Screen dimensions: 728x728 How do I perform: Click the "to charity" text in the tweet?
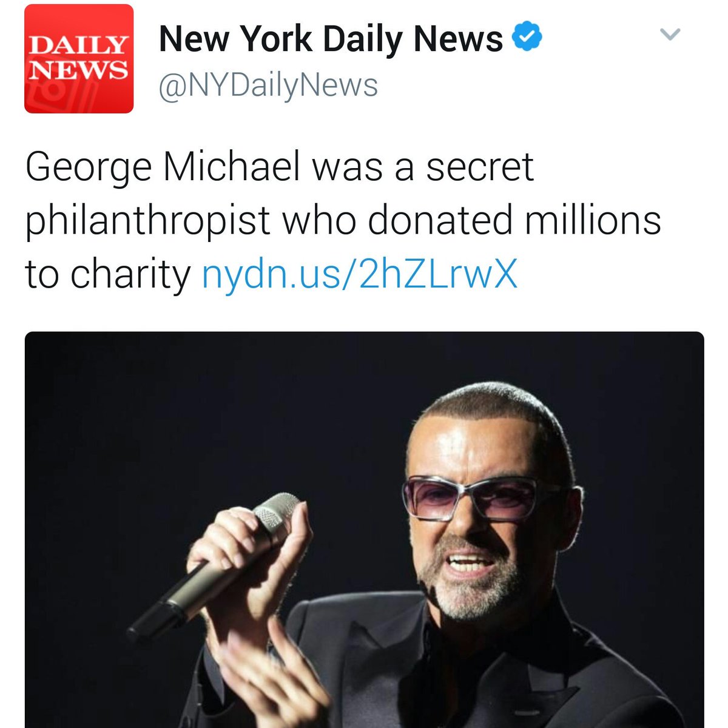[108, 275]
